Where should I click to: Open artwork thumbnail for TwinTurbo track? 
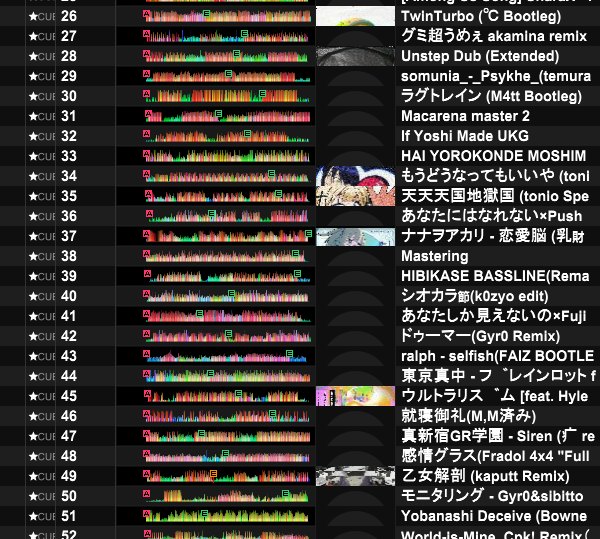click(x=355, y=16)
